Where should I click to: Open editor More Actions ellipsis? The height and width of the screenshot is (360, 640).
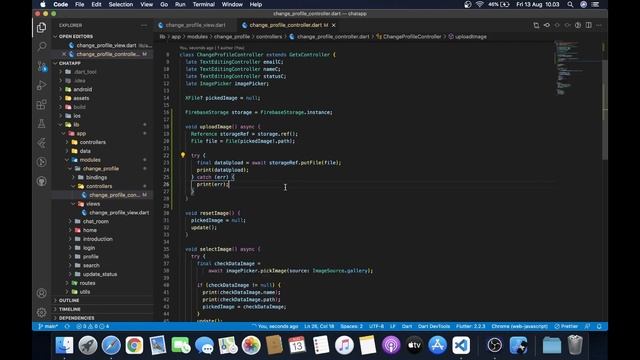(x=599, y=25)
